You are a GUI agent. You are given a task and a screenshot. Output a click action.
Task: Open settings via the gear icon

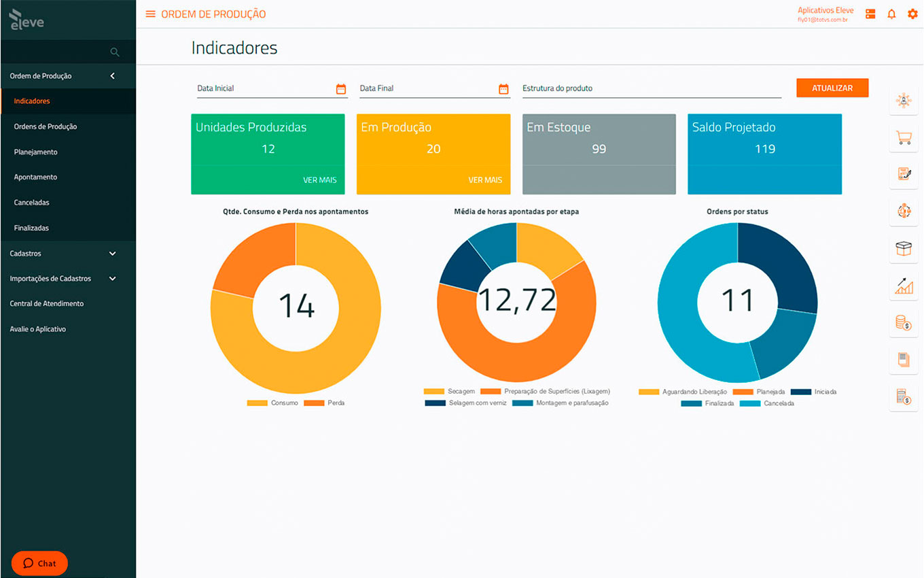coord(912,14)
